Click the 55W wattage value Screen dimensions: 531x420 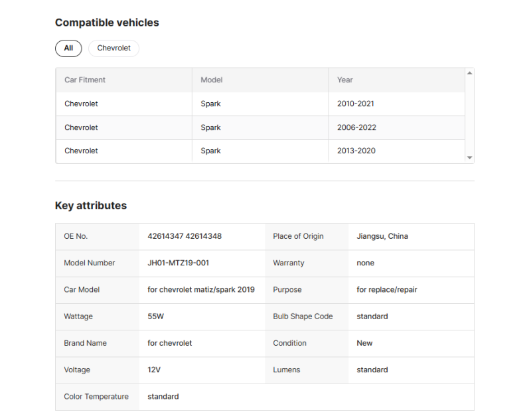pyautogui.click(x=156, y=316)
